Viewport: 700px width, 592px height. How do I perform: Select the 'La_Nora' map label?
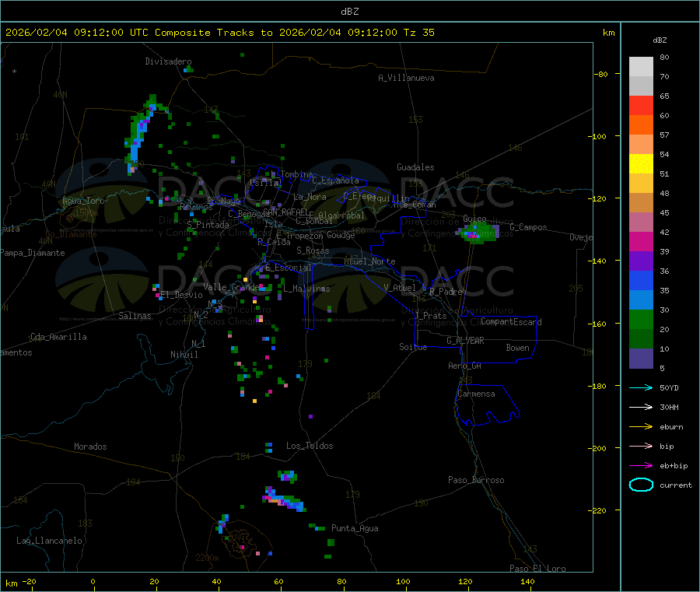coord(310,197)
